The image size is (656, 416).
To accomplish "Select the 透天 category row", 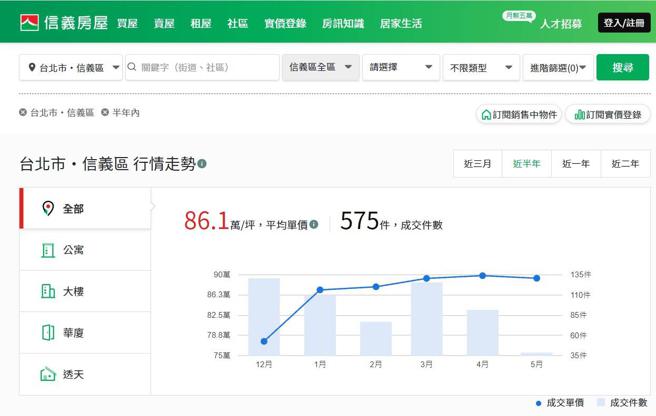I will coord(85,374).
